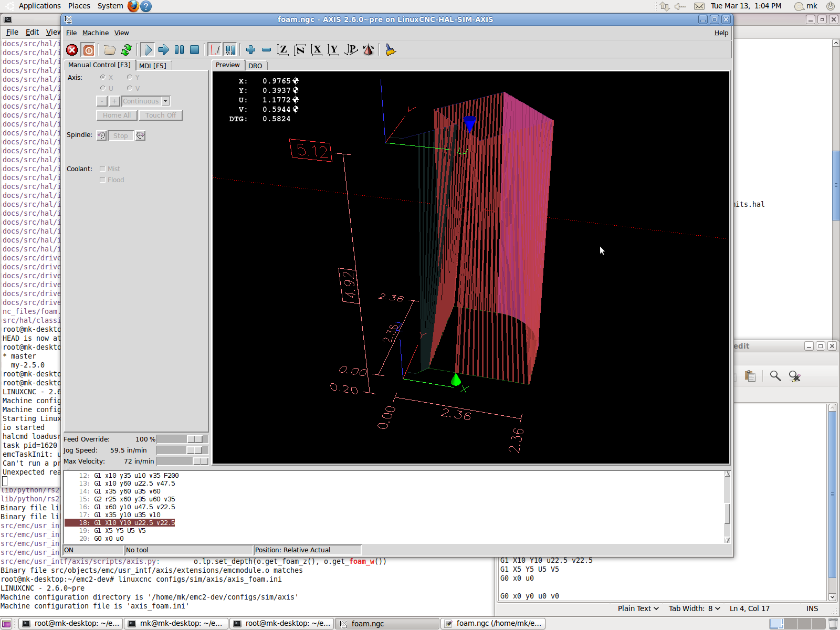840x630 pixels.
Task: Select the Y axis radio button
Action: click(130, 77)
